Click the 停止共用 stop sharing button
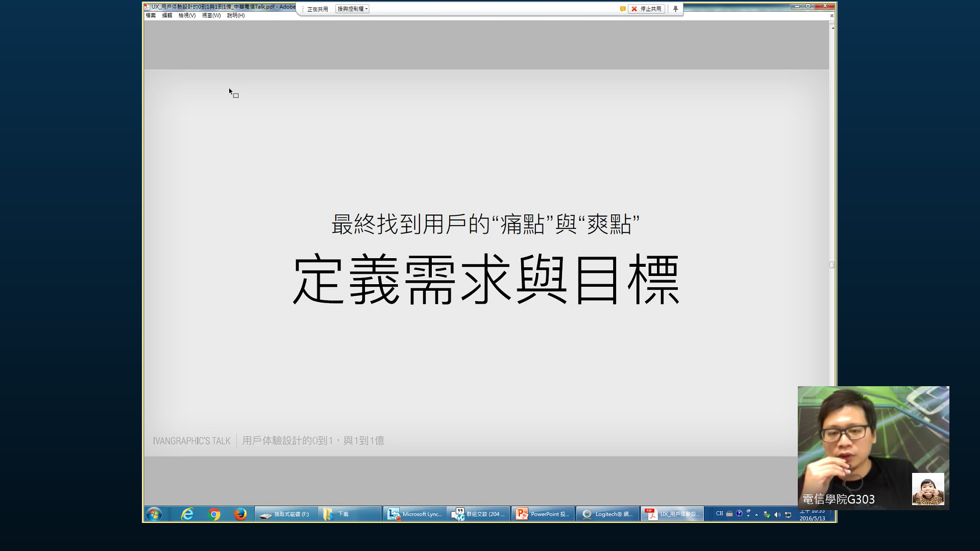Image resolution: width=980 pixels, height=551 pixels. click(646, 9)
